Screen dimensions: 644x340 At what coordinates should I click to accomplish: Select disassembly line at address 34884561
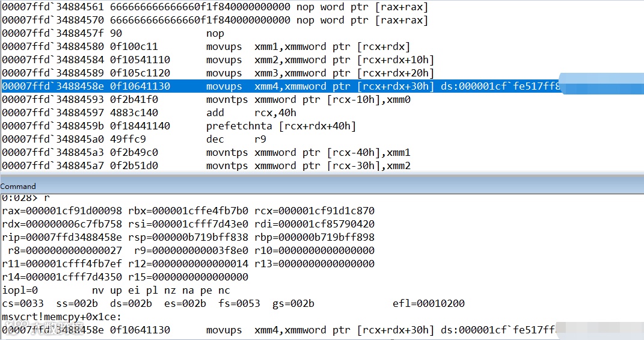click(x=215, y=7)
